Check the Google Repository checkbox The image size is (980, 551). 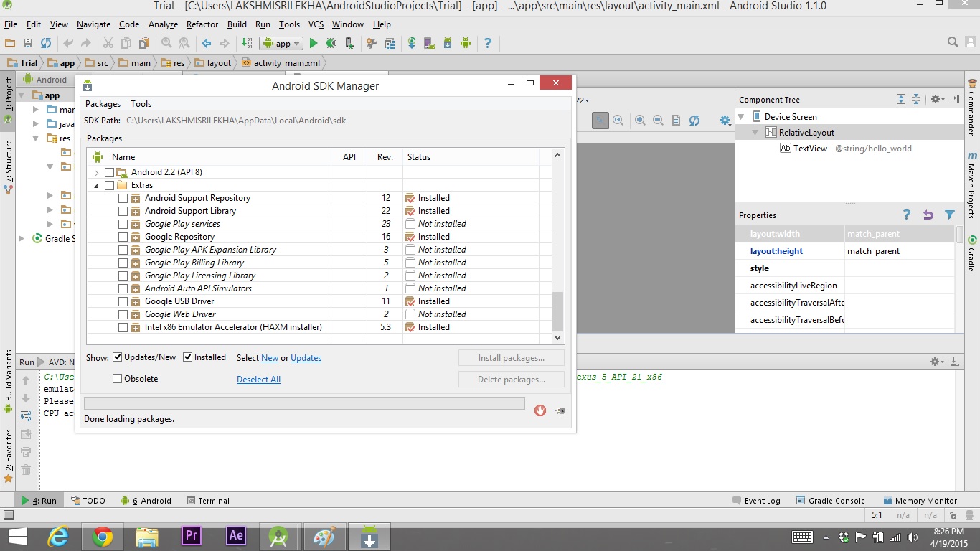(123, 237)
